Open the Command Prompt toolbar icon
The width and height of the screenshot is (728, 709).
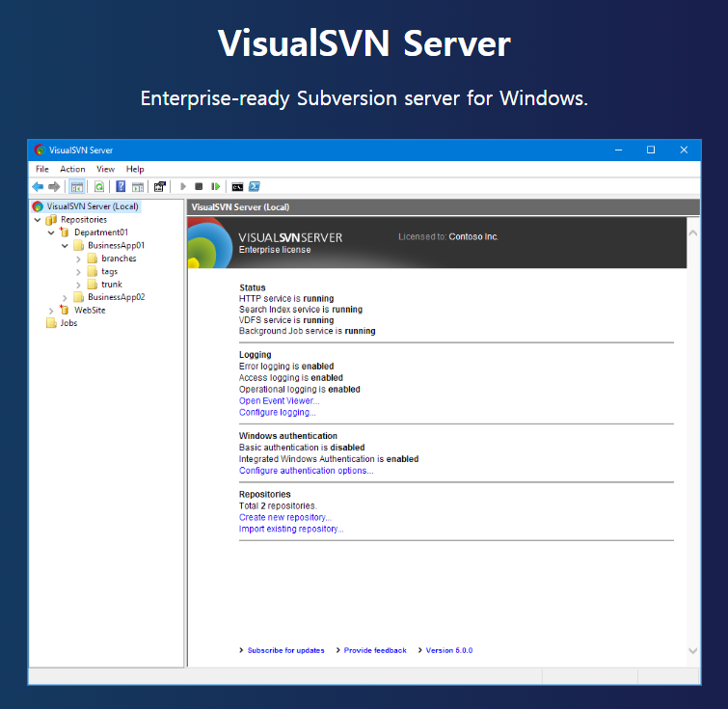pos(237,187)
